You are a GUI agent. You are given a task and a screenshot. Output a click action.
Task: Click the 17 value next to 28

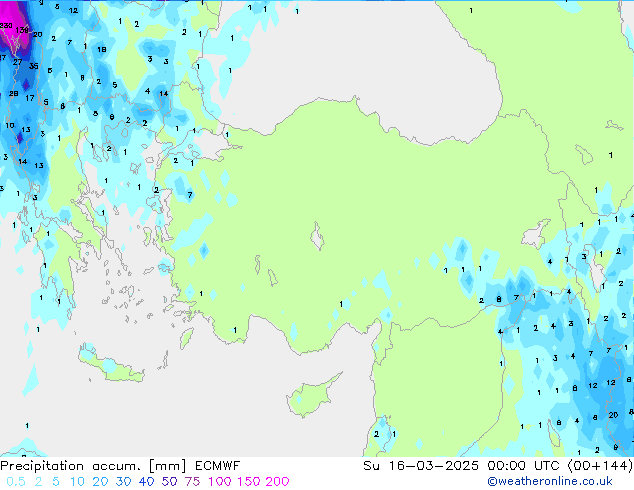coord(30,98)
